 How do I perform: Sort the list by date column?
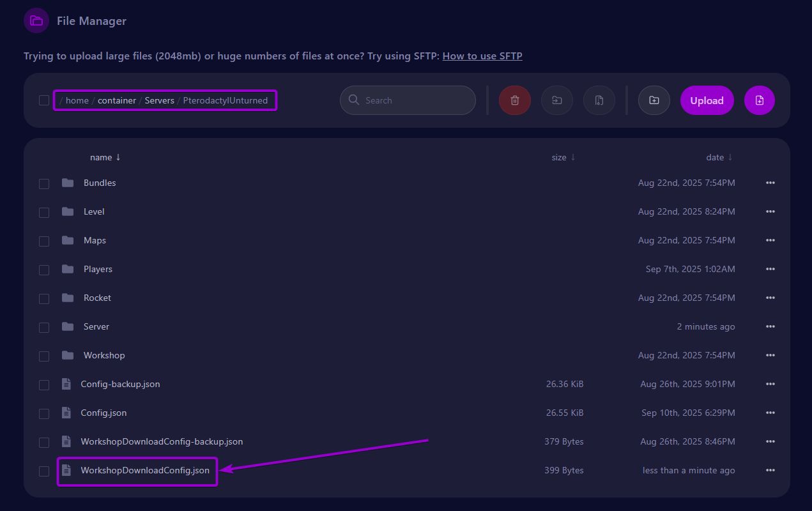click(719, 157)
